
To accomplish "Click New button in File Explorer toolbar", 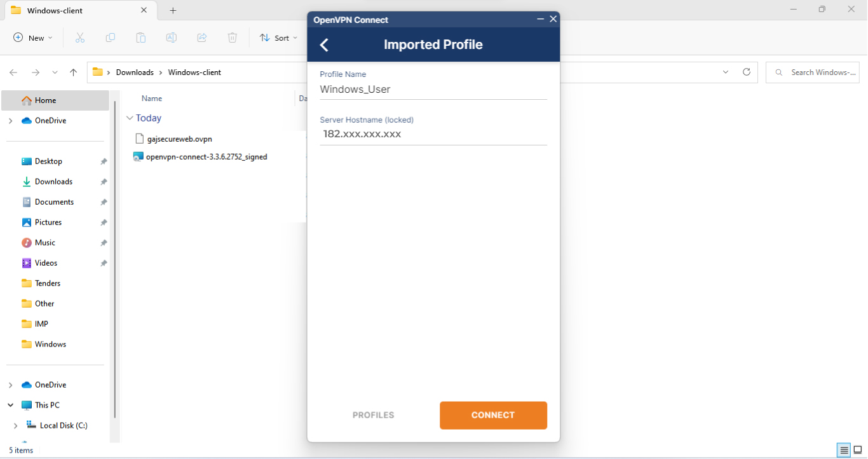I will [x=33, y=38].
